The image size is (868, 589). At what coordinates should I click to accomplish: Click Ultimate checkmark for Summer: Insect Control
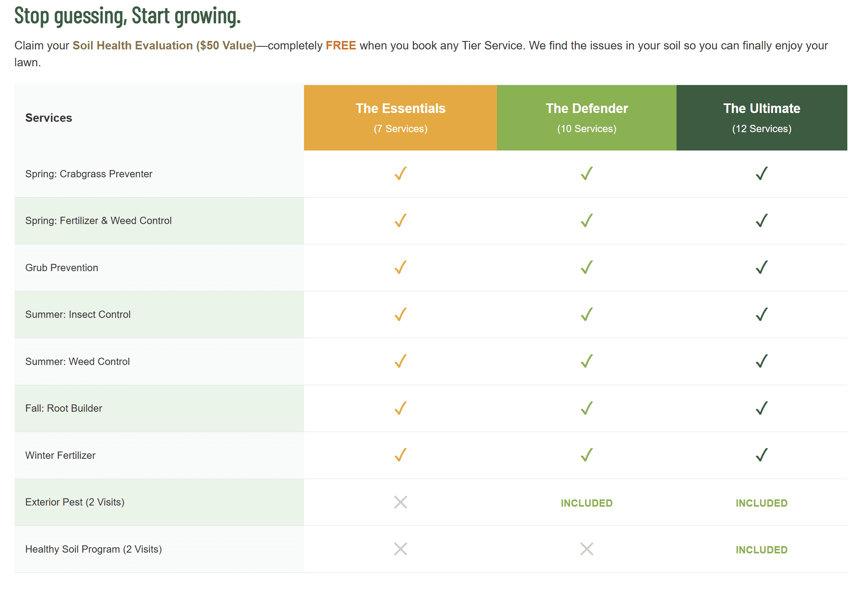pos(762,314)
